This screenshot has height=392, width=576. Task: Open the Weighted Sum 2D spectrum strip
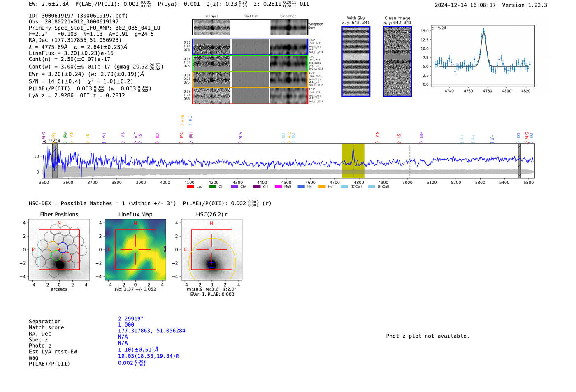click(x=250, y=27)
